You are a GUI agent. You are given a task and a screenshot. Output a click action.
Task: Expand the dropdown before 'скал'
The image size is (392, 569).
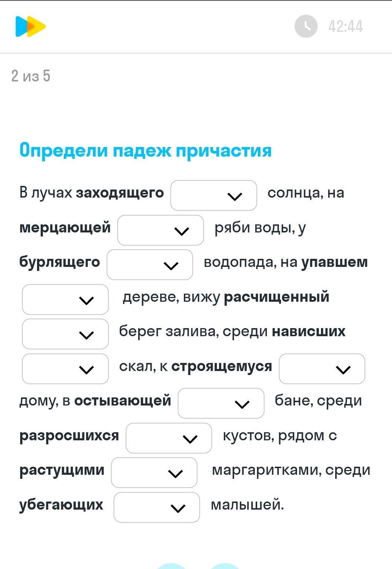(65, 369)
